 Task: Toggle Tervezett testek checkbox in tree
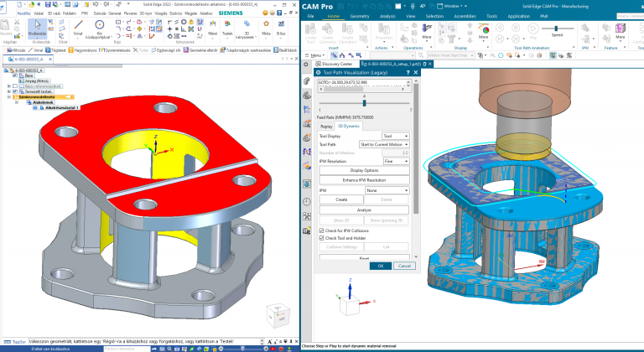[15, 91]
